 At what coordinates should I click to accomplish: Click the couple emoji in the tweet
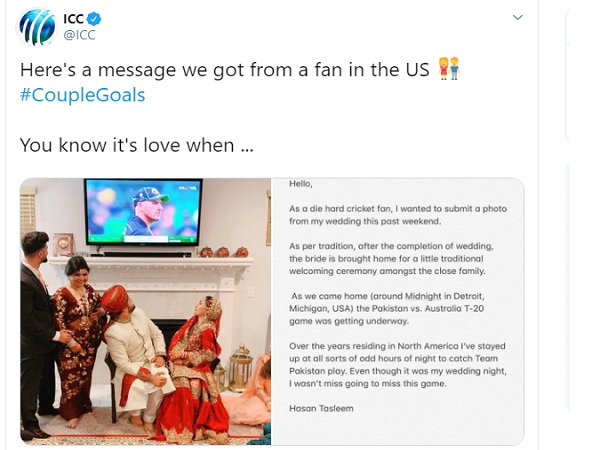(449, 70)
